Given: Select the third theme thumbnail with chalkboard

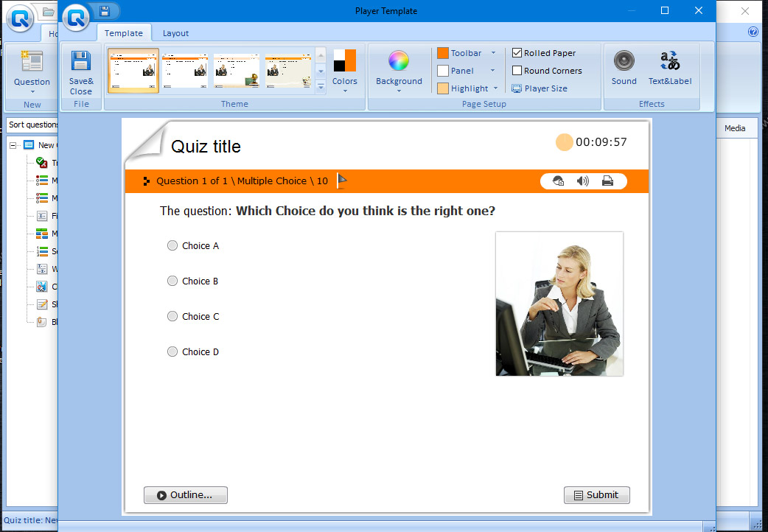Looking at the screenshot, I should [236, 71].
